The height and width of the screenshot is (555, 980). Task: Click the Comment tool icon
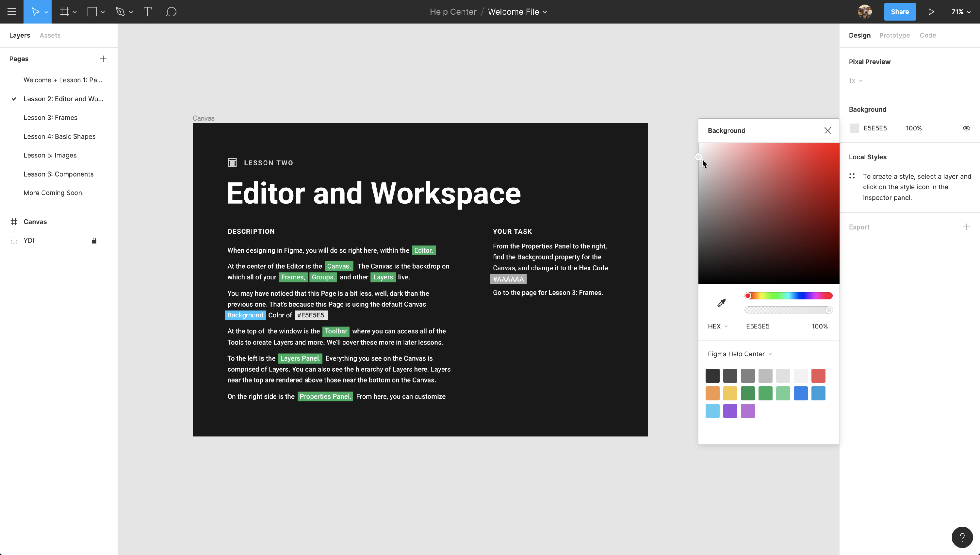(x=171, y=11)
